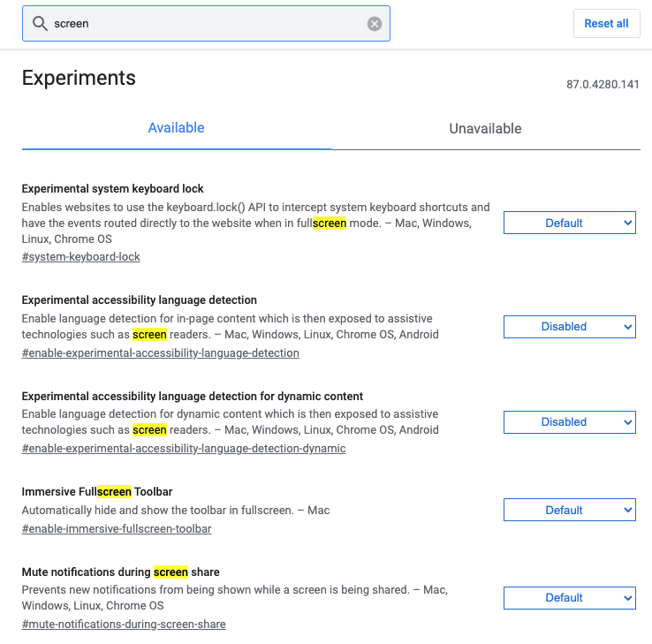This screenshot has height=644, width=652.
Task: Open the #mute-notifications-during-screen-share link
Action: pyautogui.click(x=123, y=625)
